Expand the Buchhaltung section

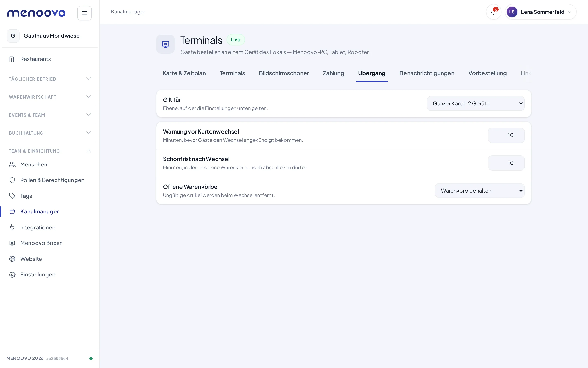(50, 133)
